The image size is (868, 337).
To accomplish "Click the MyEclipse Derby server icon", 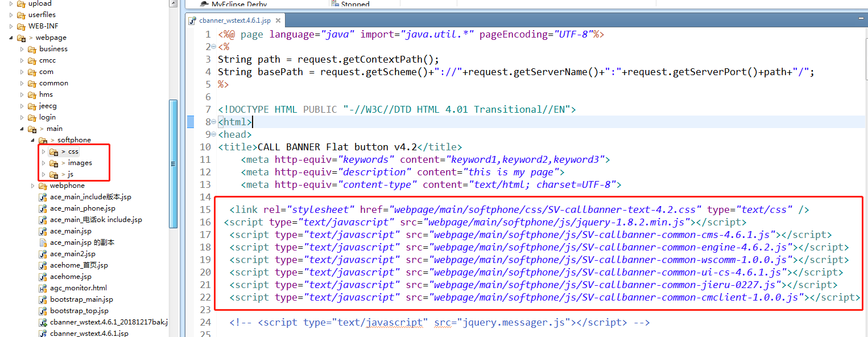I will click(x=204, y=3).
